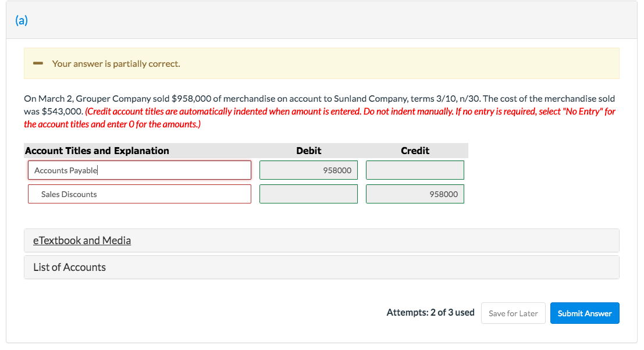Click the Attempts: 2 of 3 used text
The width and height of the screenshot is (644, 350).
coord(430,312)
